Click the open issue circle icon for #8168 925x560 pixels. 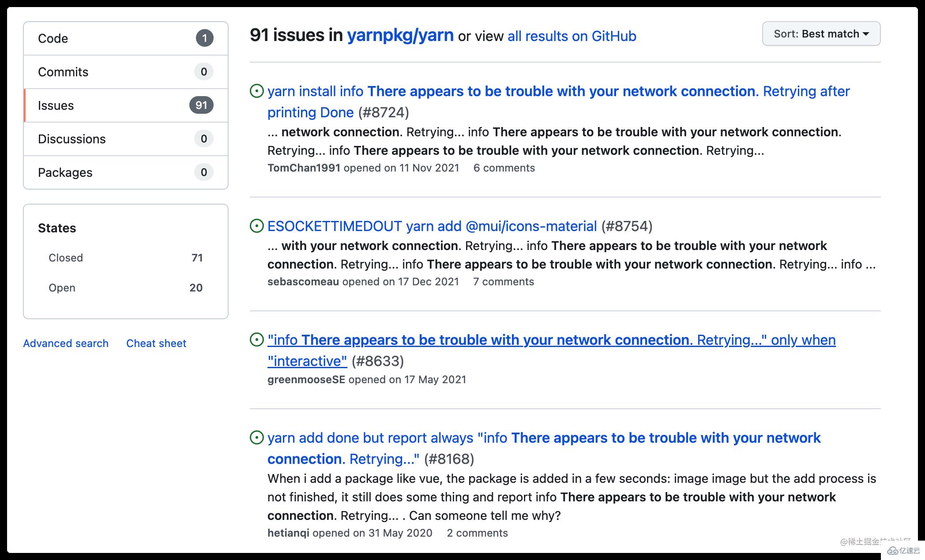[257, 437]
